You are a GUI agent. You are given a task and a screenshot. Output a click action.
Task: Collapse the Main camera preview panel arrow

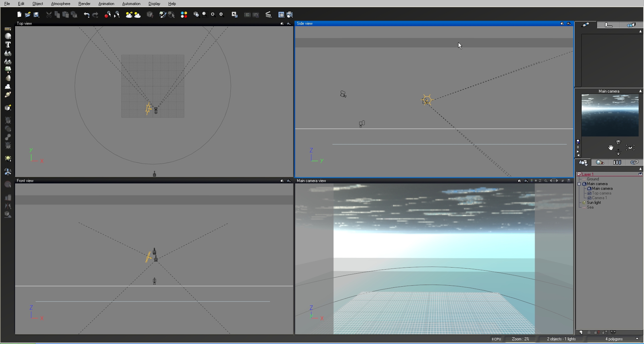point(640,91)
